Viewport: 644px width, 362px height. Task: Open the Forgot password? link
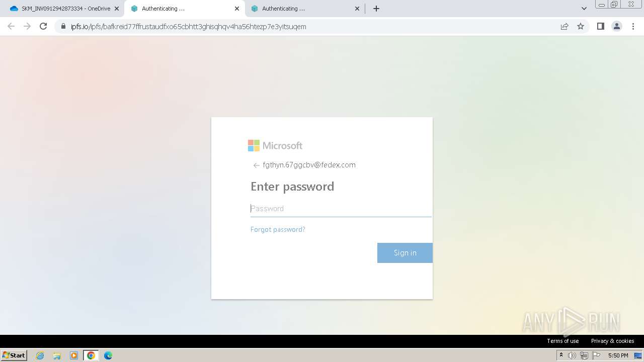point(278,229)
